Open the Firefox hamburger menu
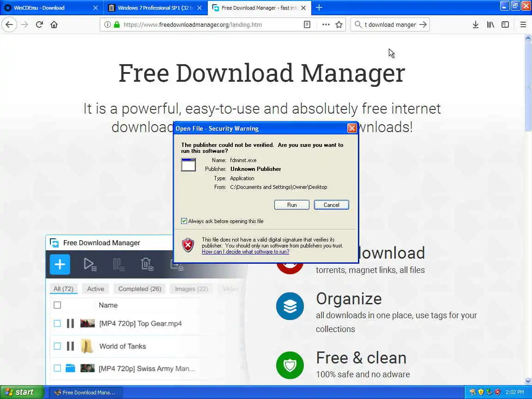Screen dimensions: 532x399 (523, 24)
